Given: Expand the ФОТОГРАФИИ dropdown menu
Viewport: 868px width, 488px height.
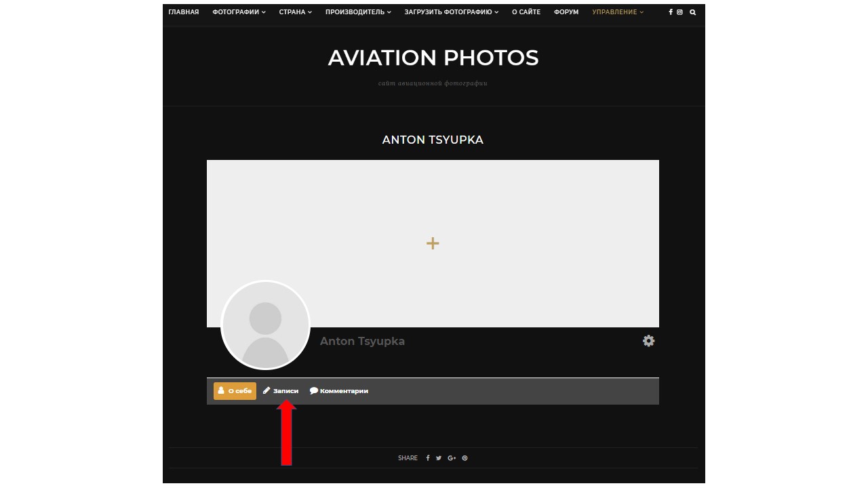Looking at the screenshot, I should tap(239, 12).
